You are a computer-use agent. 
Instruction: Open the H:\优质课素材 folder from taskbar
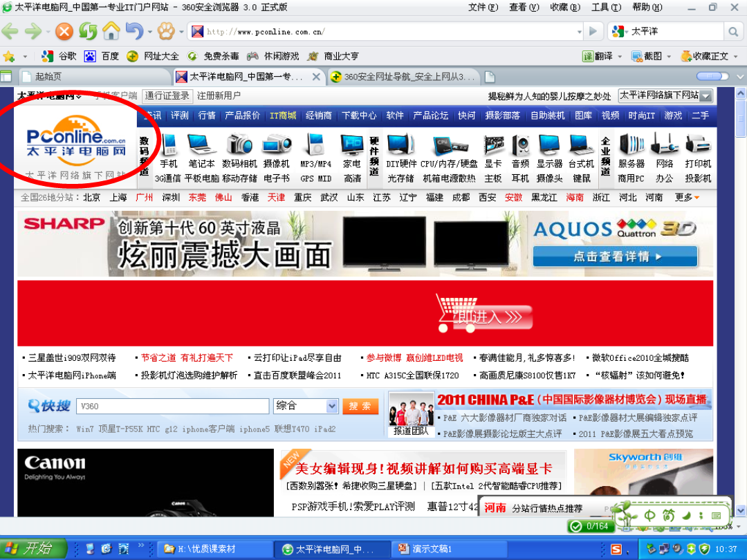point(215,549)
